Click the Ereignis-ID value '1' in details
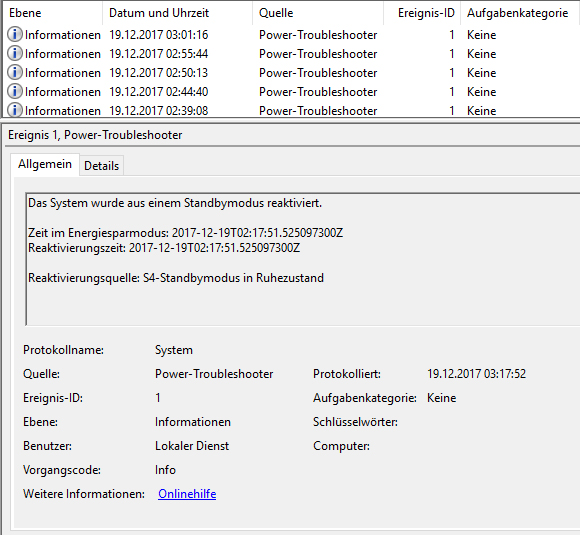580x535 pixels. click(158, 398)
